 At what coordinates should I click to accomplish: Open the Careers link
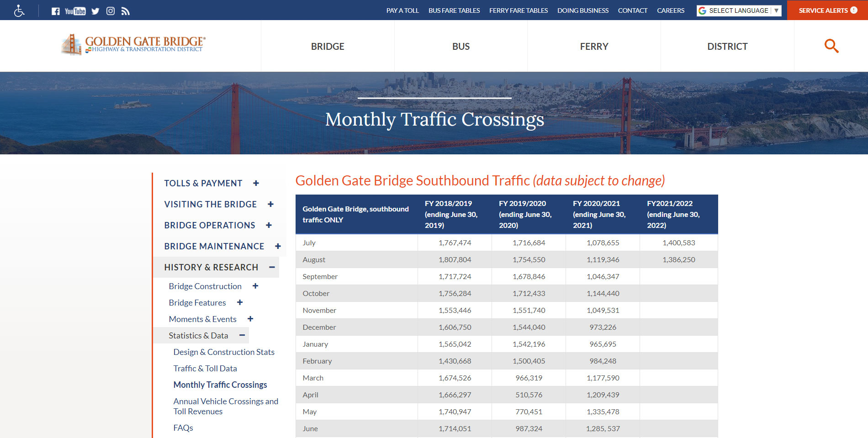(x=671, y=11)
